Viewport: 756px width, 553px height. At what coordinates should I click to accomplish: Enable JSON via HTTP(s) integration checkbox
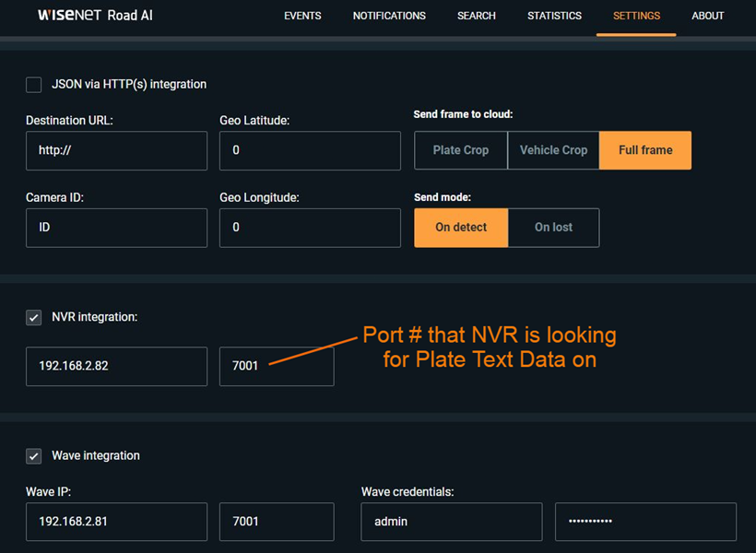coord(34,85)
